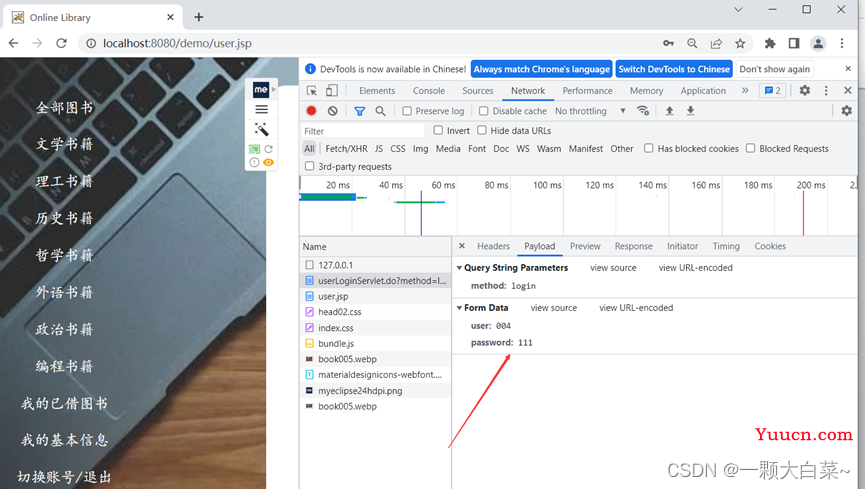Click the MyEclipse 'me' widget icon

coord(261,89)
